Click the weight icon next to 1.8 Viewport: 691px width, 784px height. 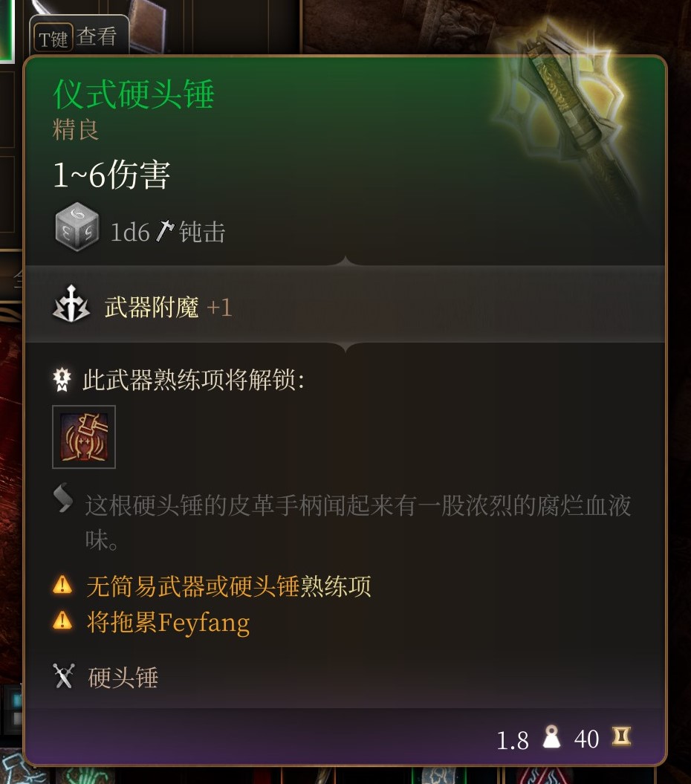[551, 737]
